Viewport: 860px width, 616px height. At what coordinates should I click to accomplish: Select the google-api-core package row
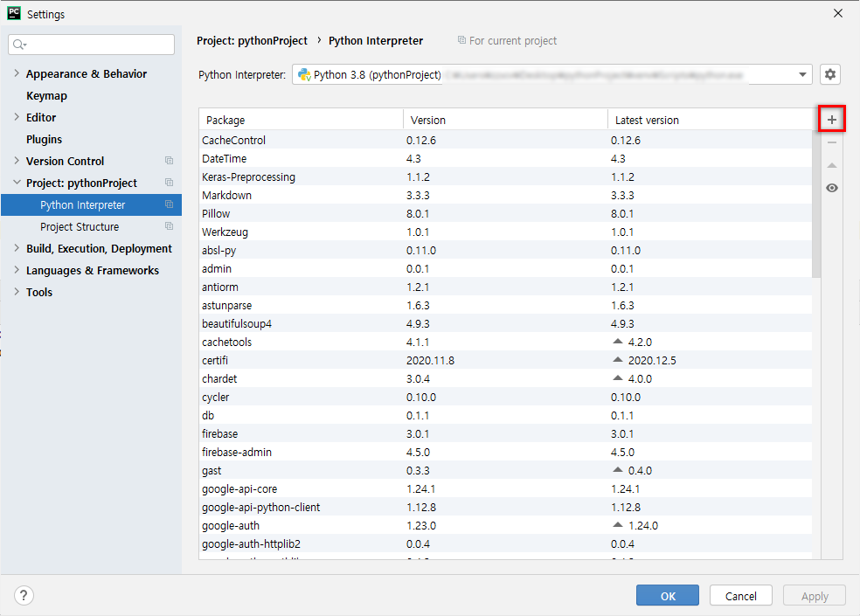coord(506,488)
